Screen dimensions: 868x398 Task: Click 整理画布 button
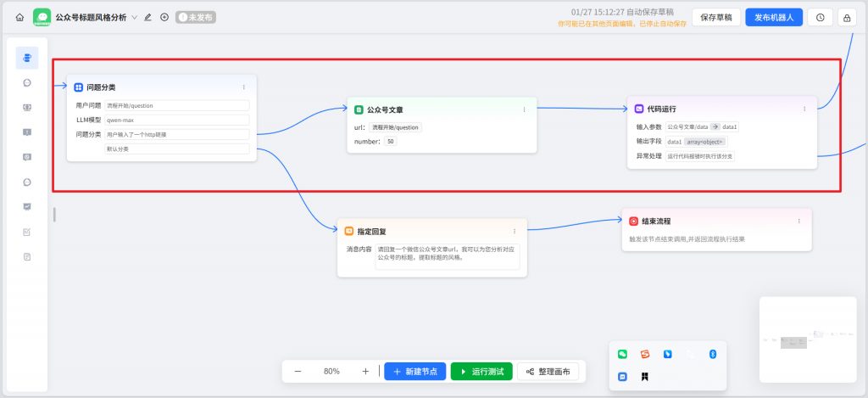coord(548,372)
